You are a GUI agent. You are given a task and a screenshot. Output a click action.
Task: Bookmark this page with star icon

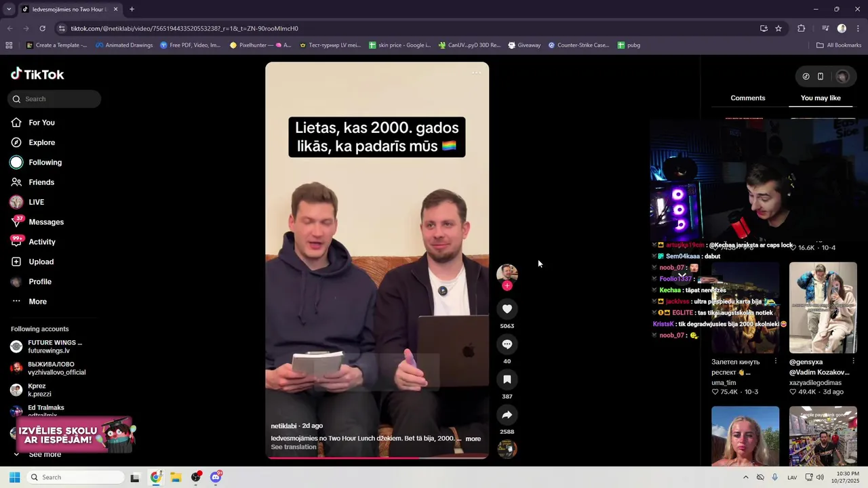coord(778,28)
